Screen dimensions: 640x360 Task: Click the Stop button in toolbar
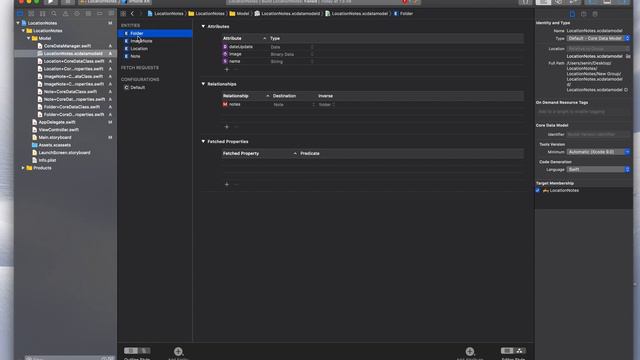coord(68,2)
